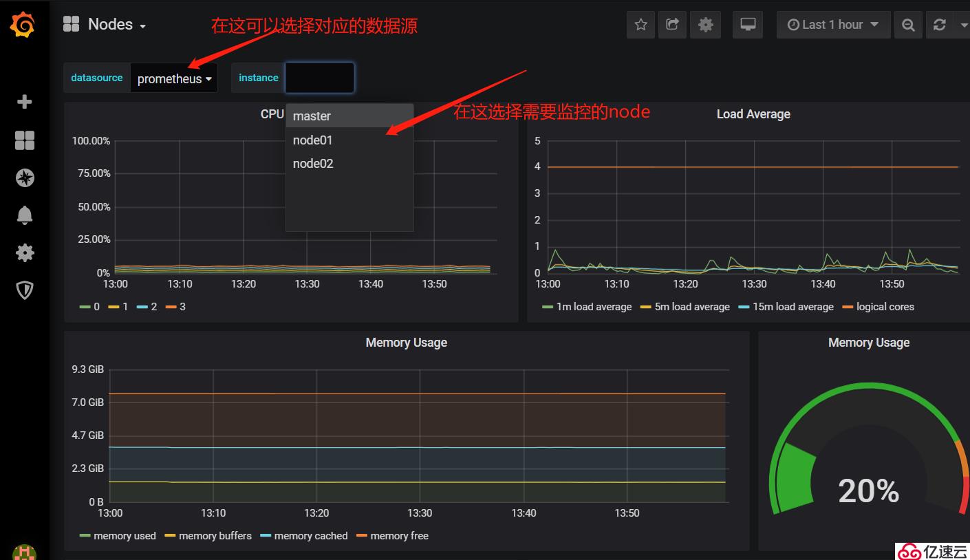Toggle logical cores legend series

click(x=879, y=307)
